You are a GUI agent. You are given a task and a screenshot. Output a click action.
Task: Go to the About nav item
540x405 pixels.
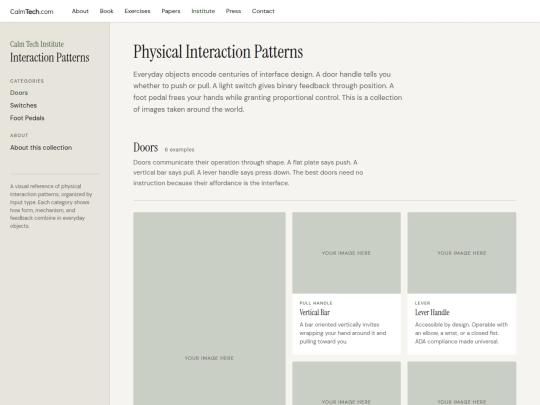(x=80, y=11)
